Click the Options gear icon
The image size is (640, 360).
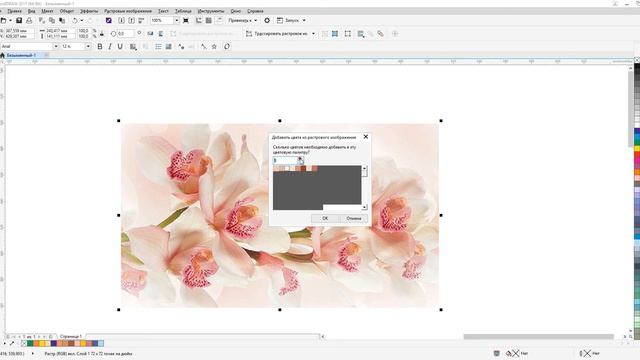point(267,20)
